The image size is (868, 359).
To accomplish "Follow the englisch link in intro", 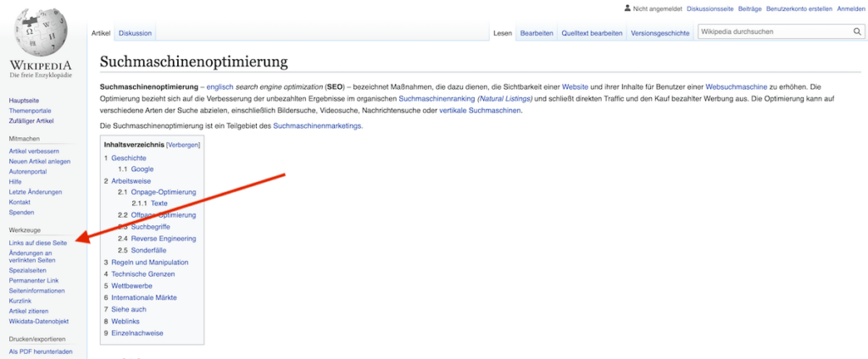I will (220, 87).
